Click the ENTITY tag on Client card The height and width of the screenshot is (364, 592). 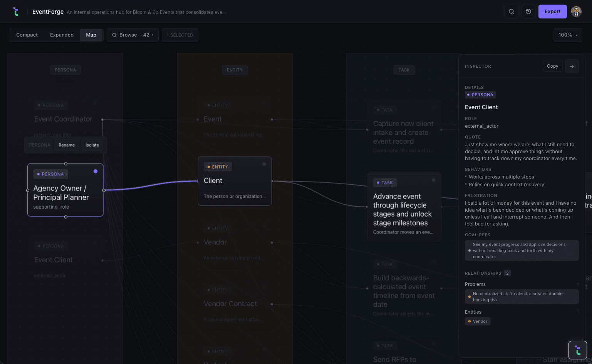click(218, 167)
